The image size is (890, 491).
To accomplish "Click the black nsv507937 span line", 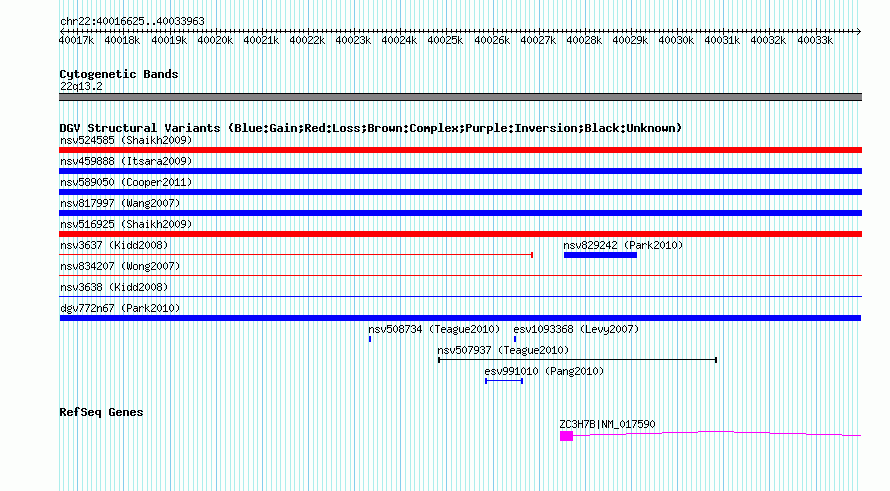I will pyautogui.click(x=577, y=360).
